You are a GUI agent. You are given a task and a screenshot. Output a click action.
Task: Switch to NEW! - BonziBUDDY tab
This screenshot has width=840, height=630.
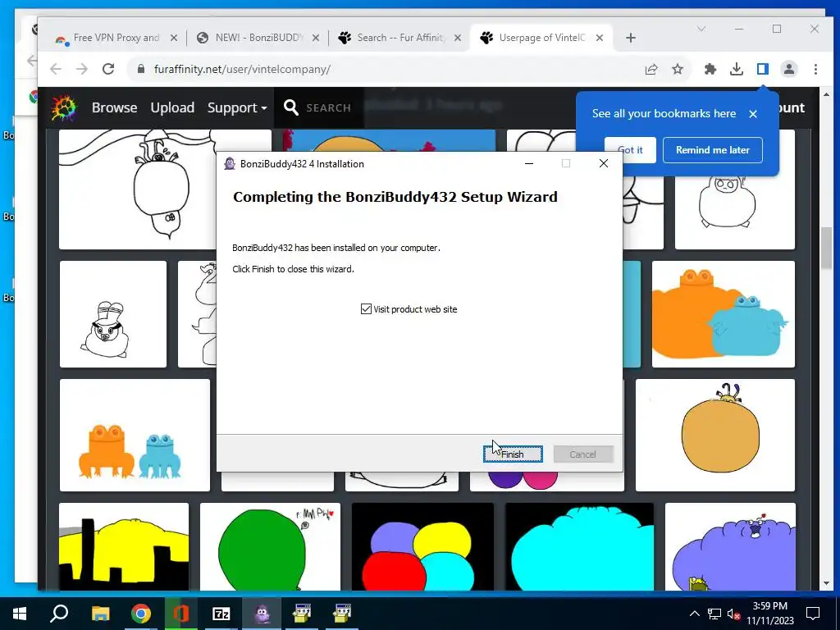click(259, 38)
